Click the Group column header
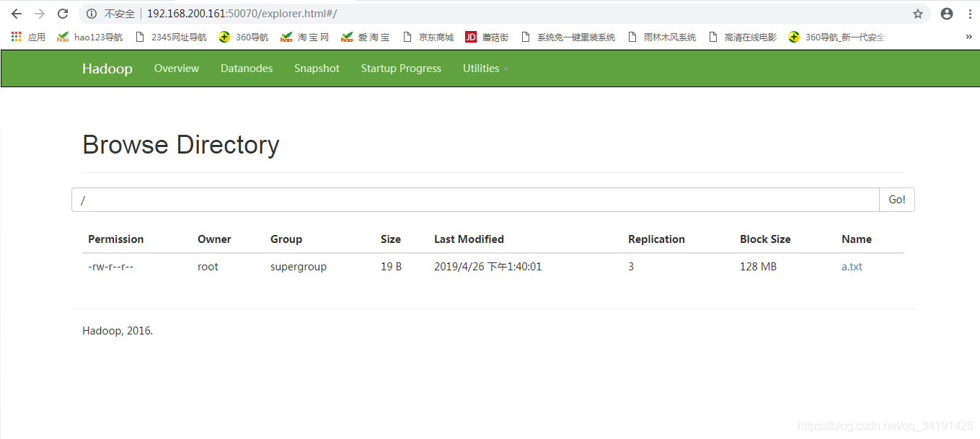The height and width of the screenshot is (439, 980). pos(286,239)
